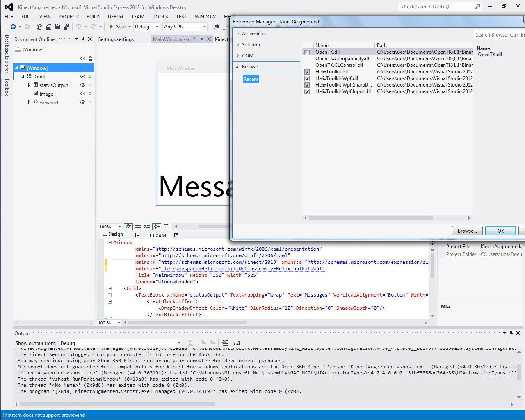Toggle the fx effects button in designer
525x420 pixels.
[x=128, y=226]
